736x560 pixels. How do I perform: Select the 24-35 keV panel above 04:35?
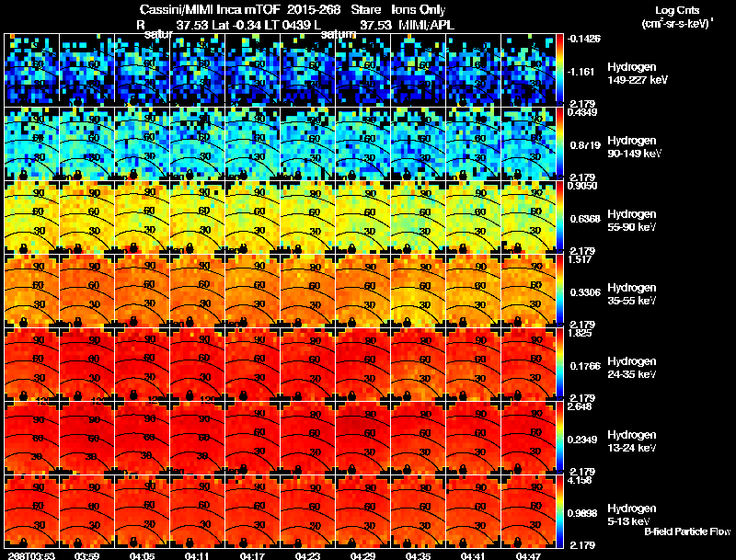[419, 364]
